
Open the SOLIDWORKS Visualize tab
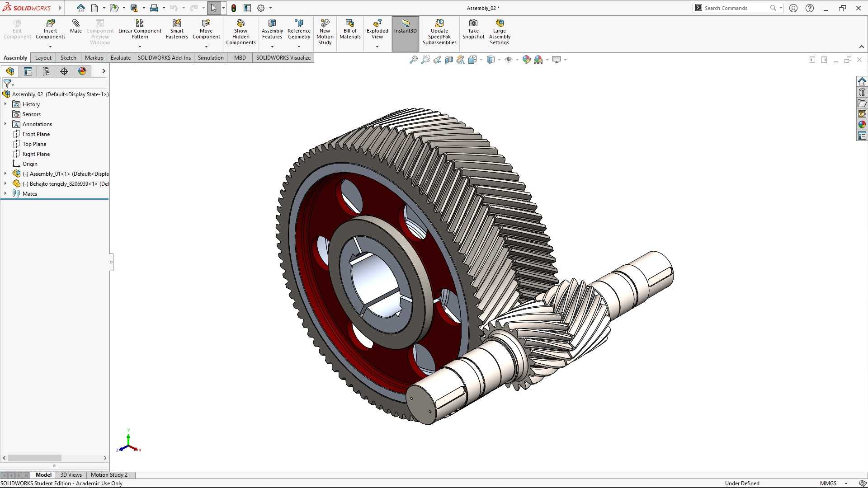[283, 58]
